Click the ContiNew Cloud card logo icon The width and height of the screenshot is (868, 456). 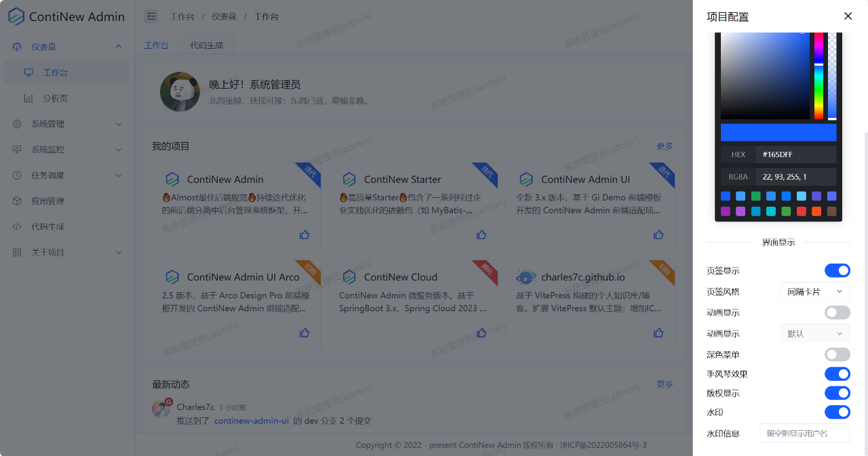point(349,277)
